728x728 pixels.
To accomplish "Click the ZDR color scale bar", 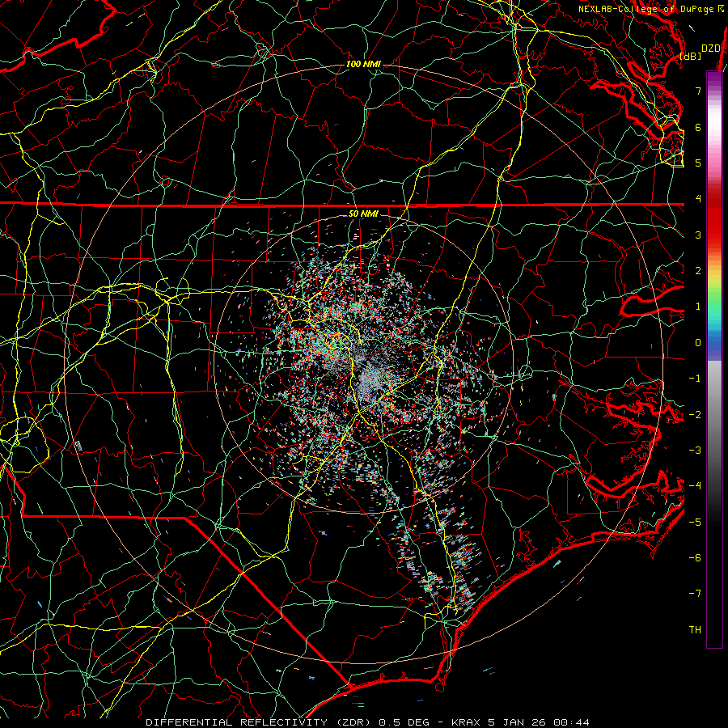I will 714,359.
